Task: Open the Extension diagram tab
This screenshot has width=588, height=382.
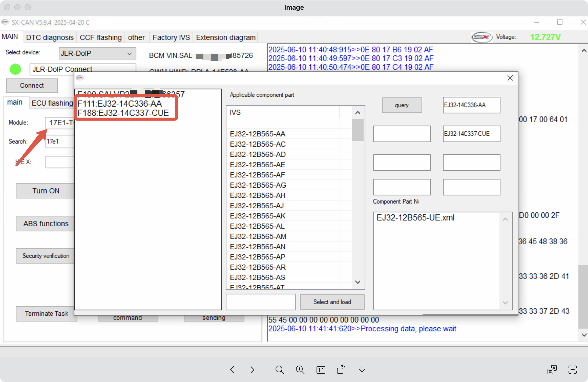Action: tap(226, 37)
